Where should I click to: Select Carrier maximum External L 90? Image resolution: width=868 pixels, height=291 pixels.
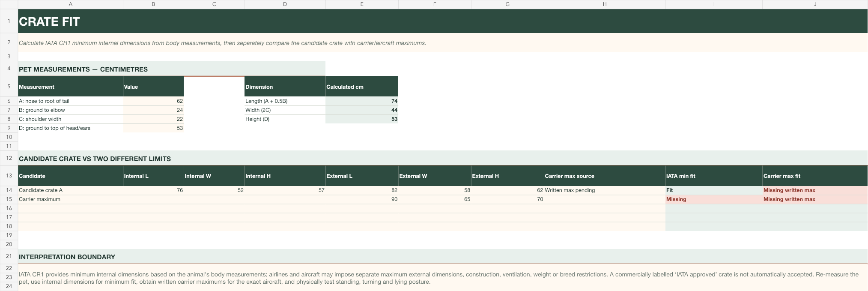click(362, 199)
